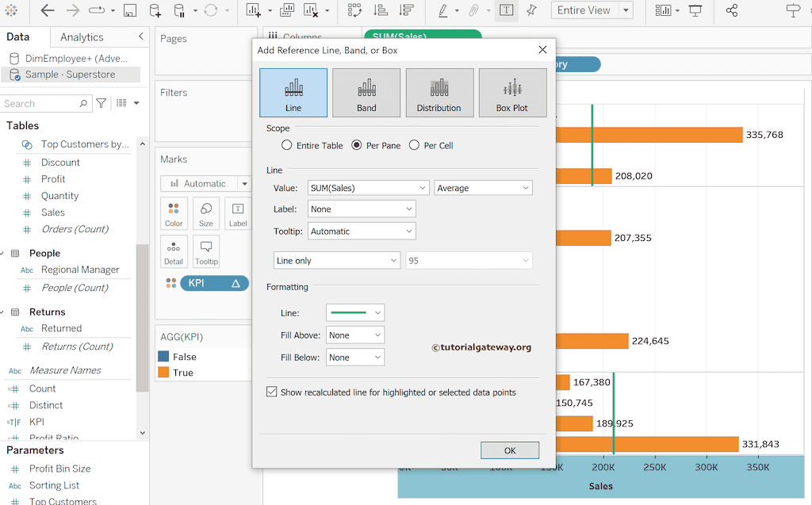Select the Band reference line type
Image resolution: width=812 pixels, height=505 pixels.
(366, 92)
